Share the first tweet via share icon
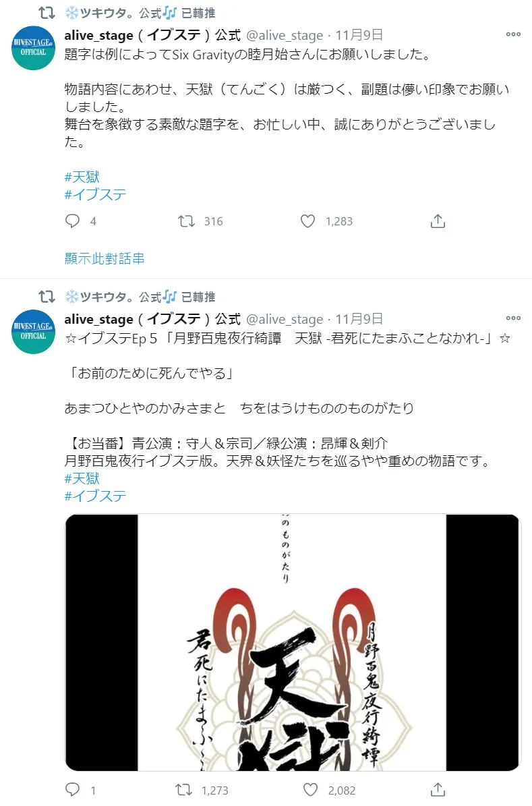532x806 pixels. pos(438,221)
